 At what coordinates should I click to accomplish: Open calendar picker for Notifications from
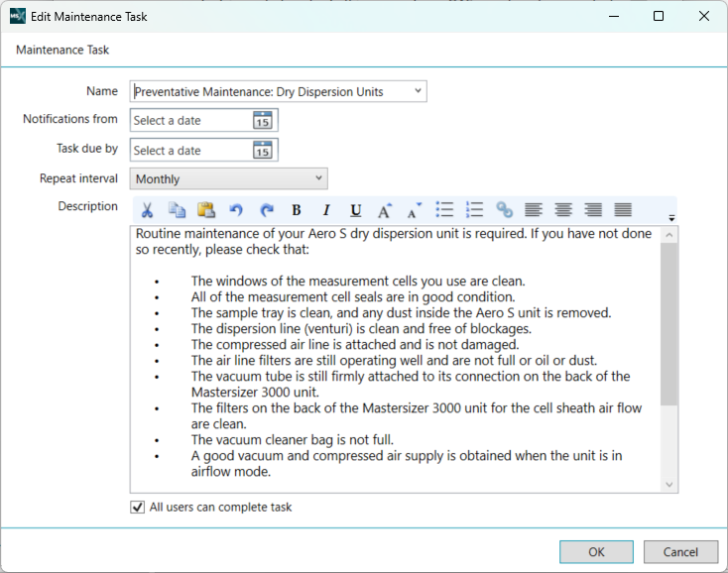pyautogui.click(x=262, y=121)
